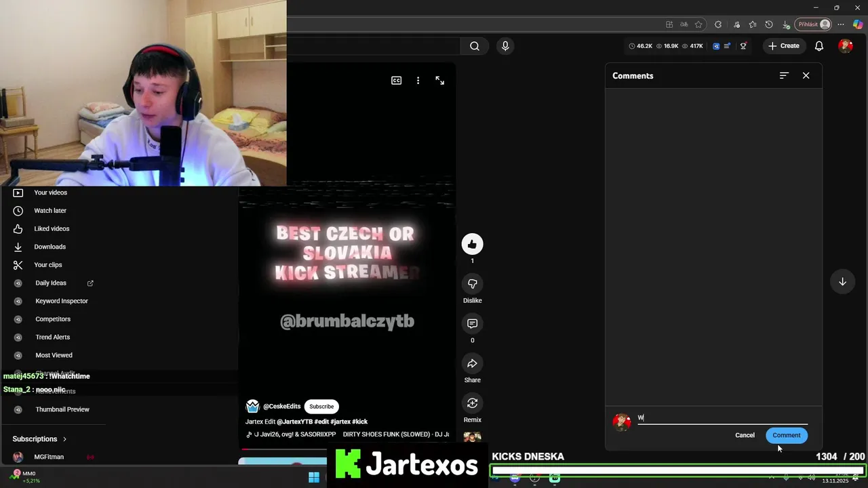Screen dimensions: 868x488
Task: Click the taskbar volume speaker icon
Action: 811,477
